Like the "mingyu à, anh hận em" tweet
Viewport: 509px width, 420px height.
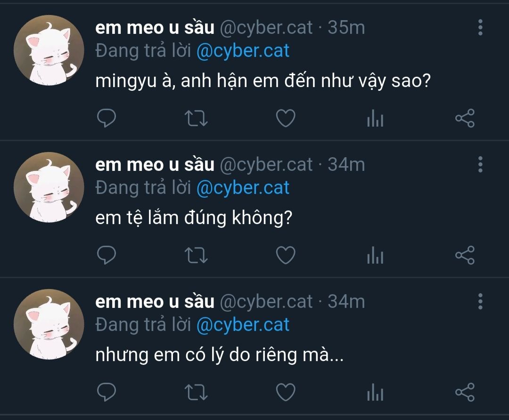tap(285, 118)
